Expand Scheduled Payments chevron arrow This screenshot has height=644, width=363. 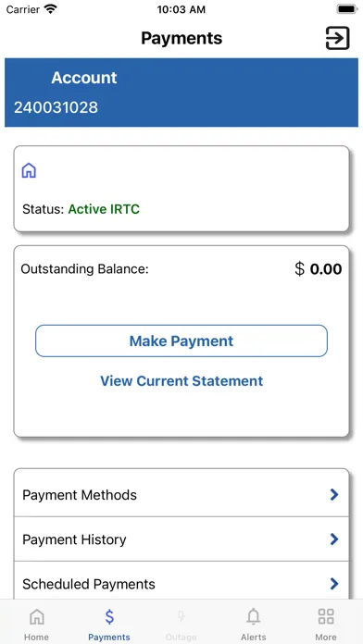click(334, 584)
